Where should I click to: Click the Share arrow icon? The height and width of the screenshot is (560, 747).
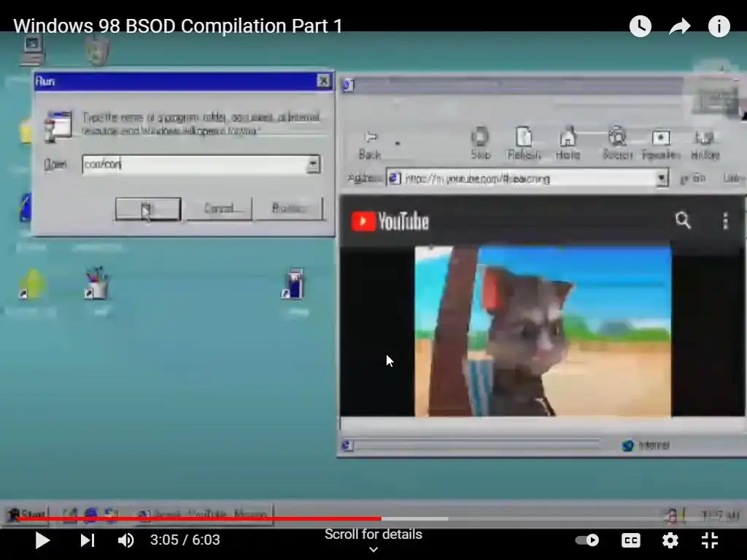tap(679, 26)
